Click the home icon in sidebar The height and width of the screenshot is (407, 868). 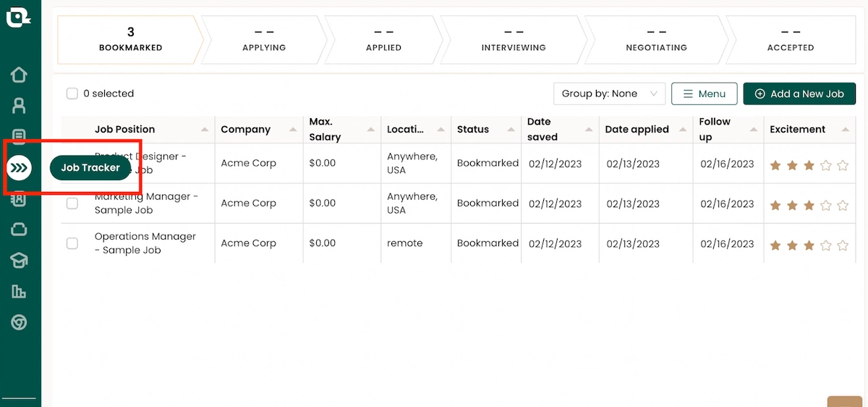click(19, 75)
